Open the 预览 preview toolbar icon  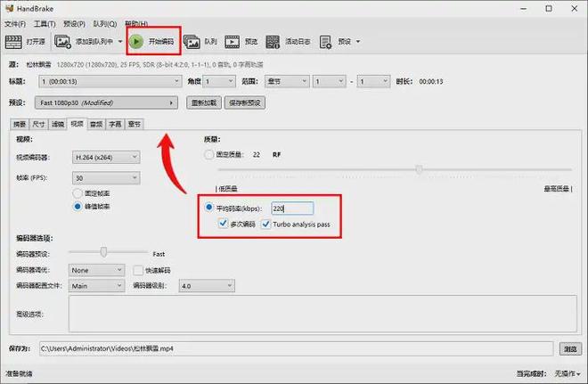[233, 42]
